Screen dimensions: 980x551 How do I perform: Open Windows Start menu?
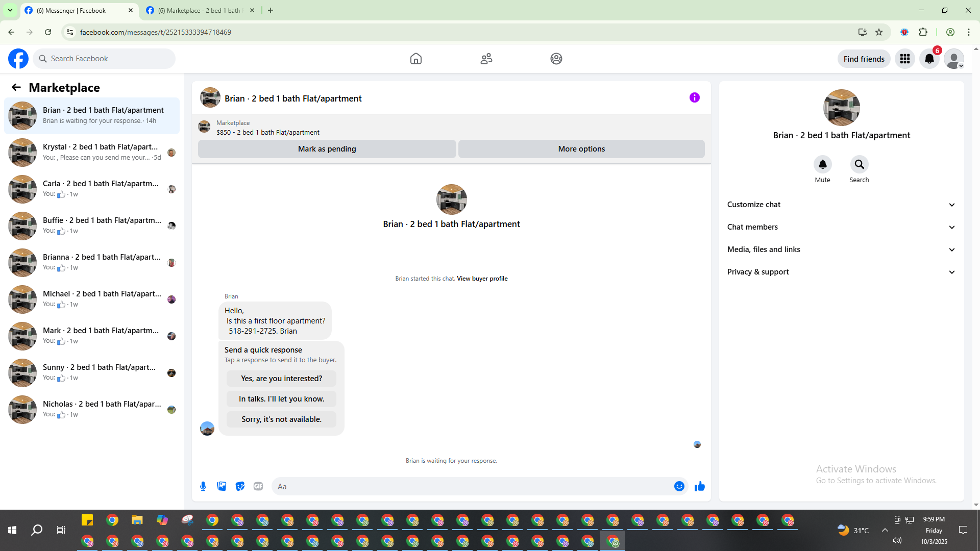pos(12,530)
